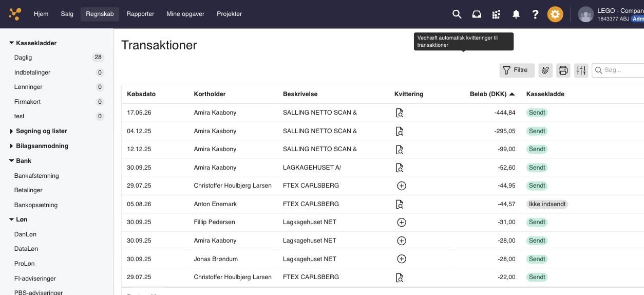Open the help question mark
The image size is (644, 295).
tap(535, 14)
